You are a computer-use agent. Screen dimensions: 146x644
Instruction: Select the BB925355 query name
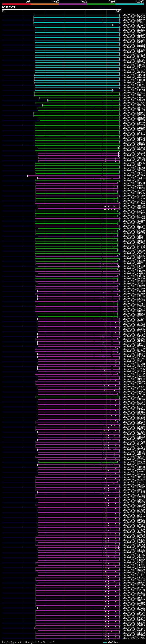(x=8, y=8)
